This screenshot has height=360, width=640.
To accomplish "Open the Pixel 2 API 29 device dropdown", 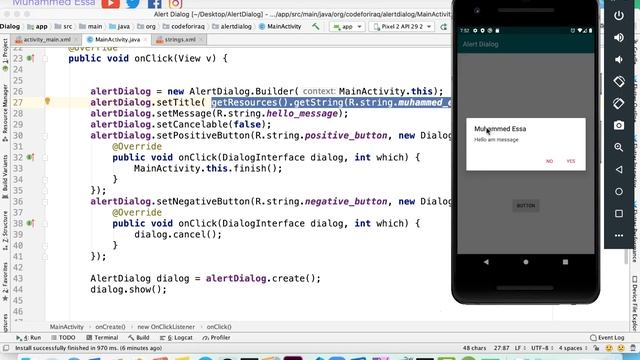I will [402, 27].
